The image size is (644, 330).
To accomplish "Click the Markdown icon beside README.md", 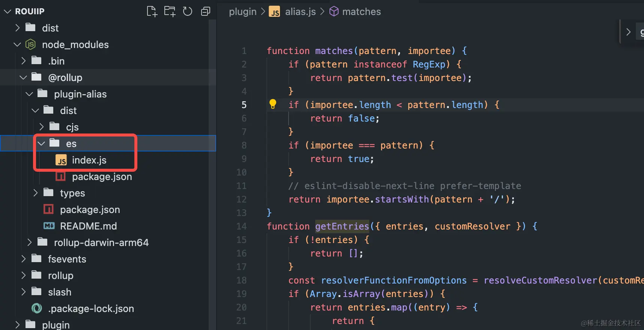I will point(49,226).
